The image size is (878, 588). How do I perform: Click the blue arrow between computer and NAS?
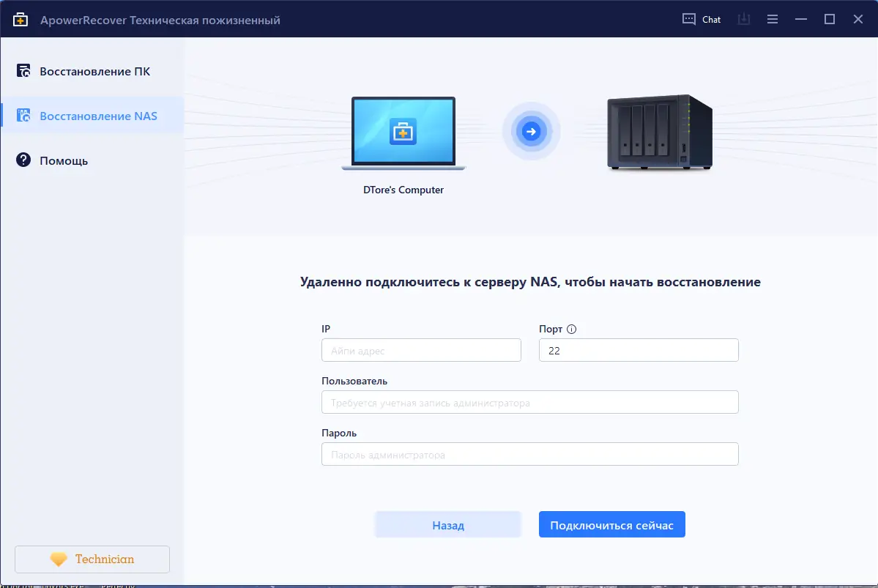532,131
